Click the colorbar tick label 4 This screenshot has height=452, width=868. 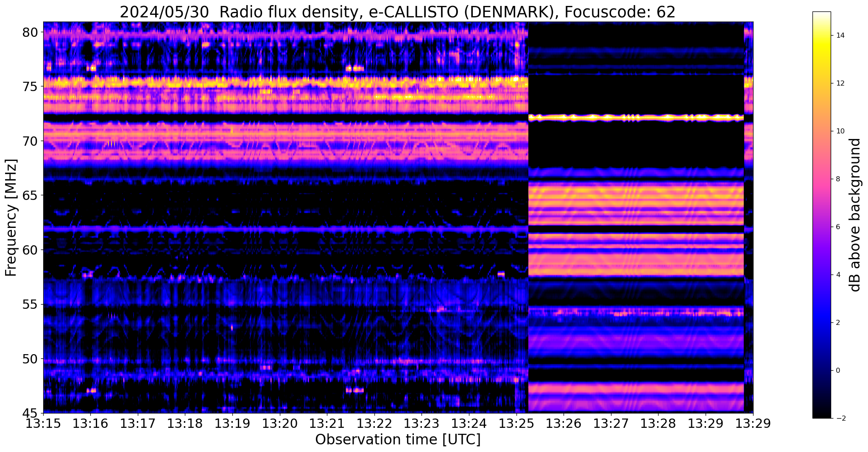(837, 275)
